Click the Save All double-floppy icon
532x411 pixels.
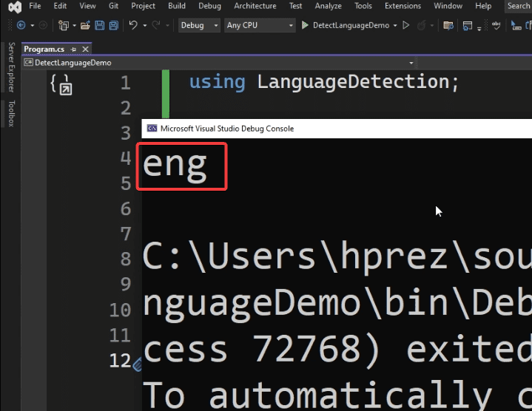114,25
